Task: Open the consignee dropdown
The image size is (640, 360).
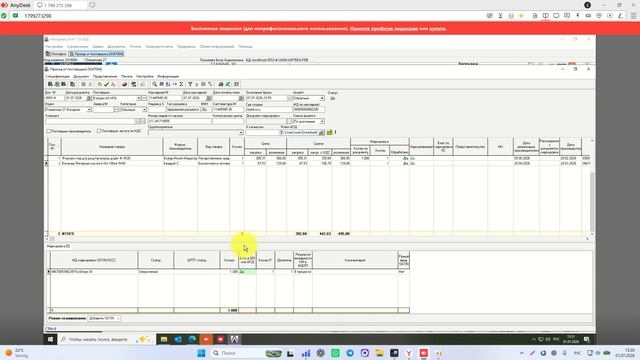Action: 240,133
